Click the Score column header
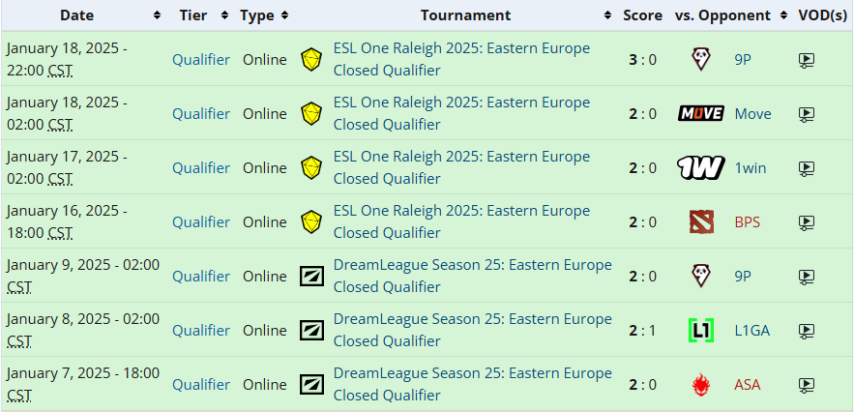 (x=643, y=15)
